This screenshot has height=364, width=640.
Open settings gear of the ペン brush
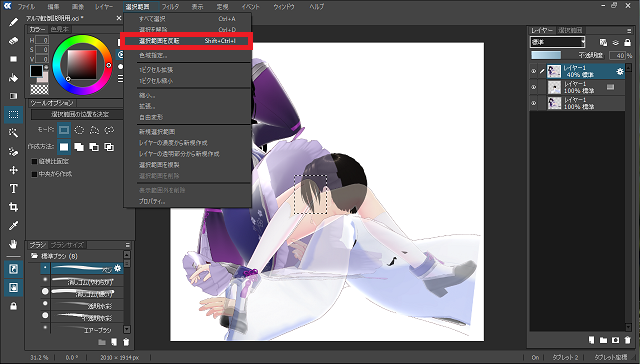[118, 268]
